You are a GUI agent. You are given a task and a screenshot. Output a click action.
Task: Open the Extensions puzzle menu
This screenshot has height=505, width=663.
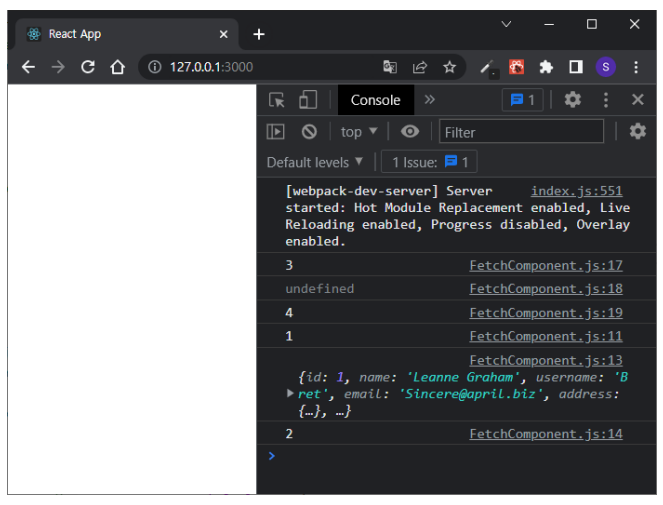(x=546, y=67)
